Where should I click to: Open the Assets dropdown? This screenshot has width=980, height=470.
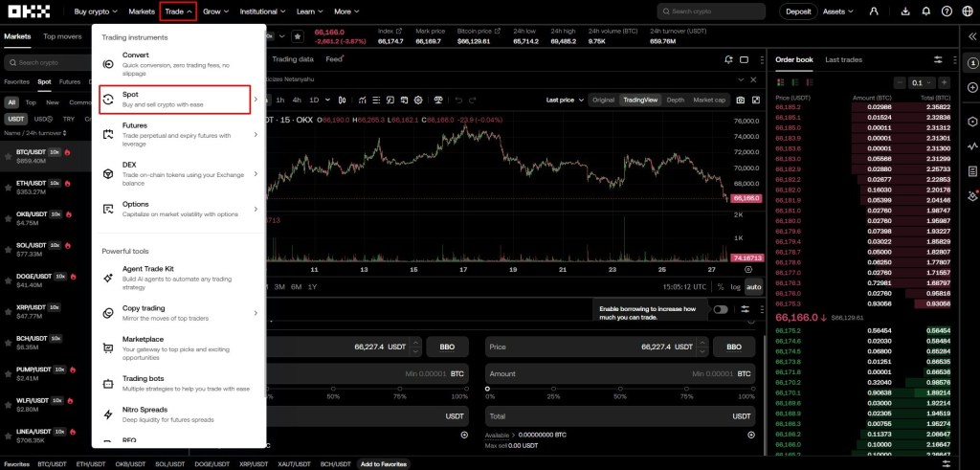[x=838, y=11]
